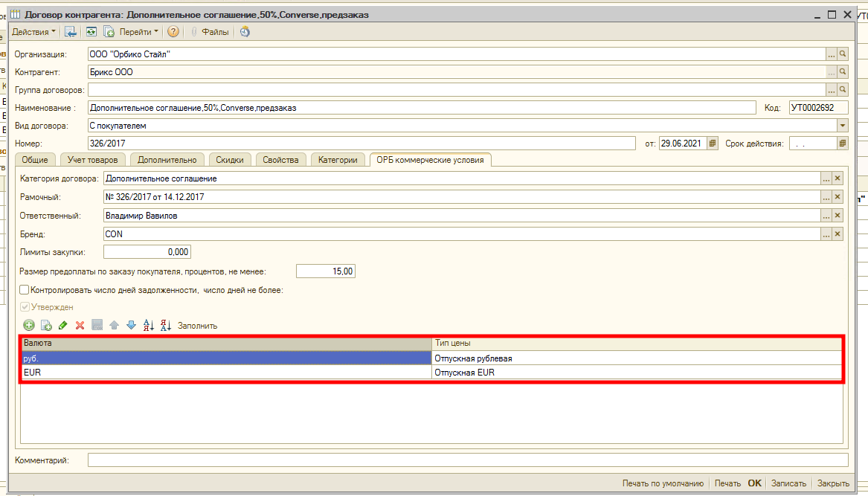This screenshot has height=496, width=868.
Task: Click the Заполнить button above the table
Action: point(197,325)
